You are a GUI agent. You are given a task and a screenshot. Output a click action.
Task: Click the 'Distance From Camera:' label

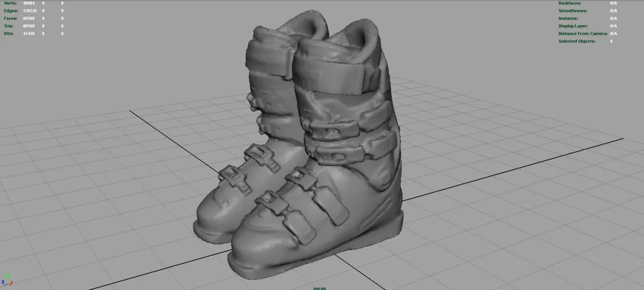click(583, 33)
